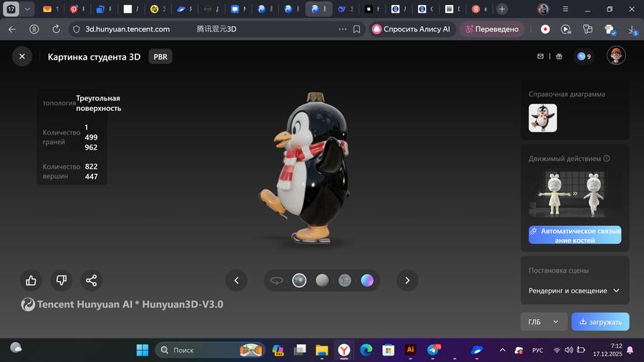Screen dimensions: 644x362
Task: Open the share options icon
Action: click(91, 280)
